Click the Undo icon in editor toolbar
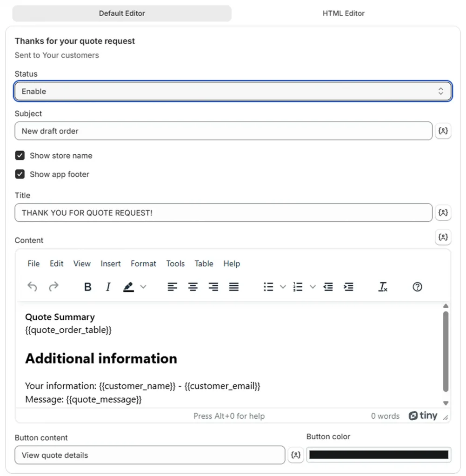Image resolution: width=466 pixels, height=476 pixels. 32,287
